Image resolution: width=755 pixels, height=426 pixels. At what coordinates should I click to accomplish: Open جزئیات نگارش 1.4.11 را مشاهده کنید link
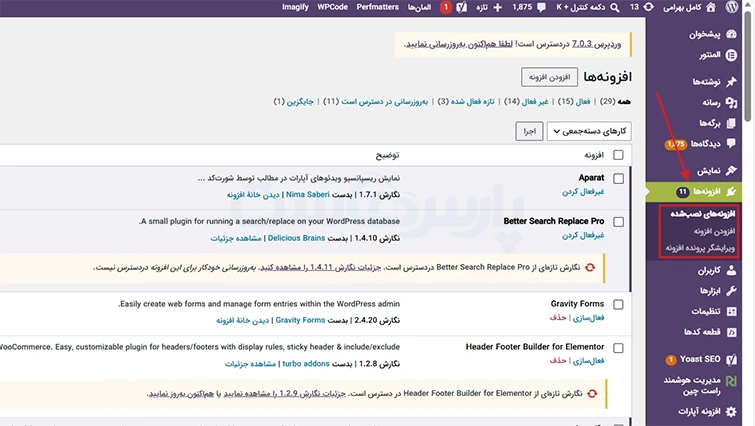(320, 268)
